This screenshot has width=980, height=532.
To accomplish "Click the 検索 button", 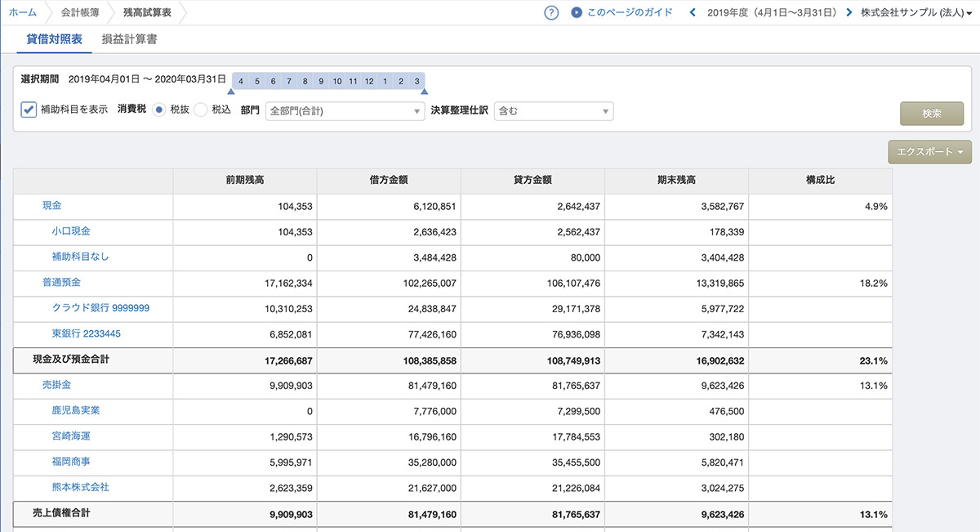I will pos(932,114).
